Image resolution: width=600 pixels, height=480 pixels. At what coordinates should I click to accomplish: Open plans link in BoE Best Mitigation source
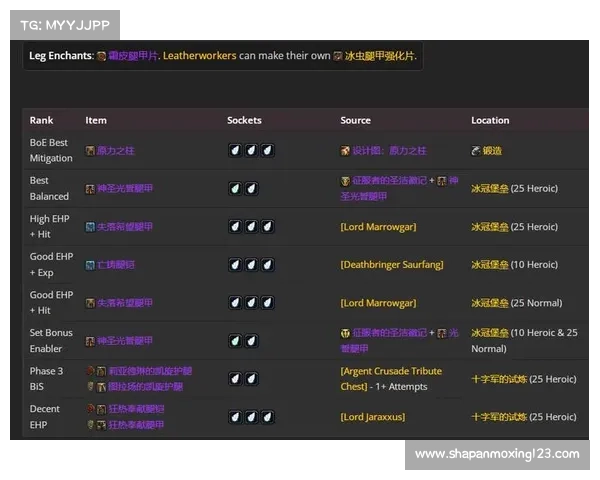tap(389, 151)
